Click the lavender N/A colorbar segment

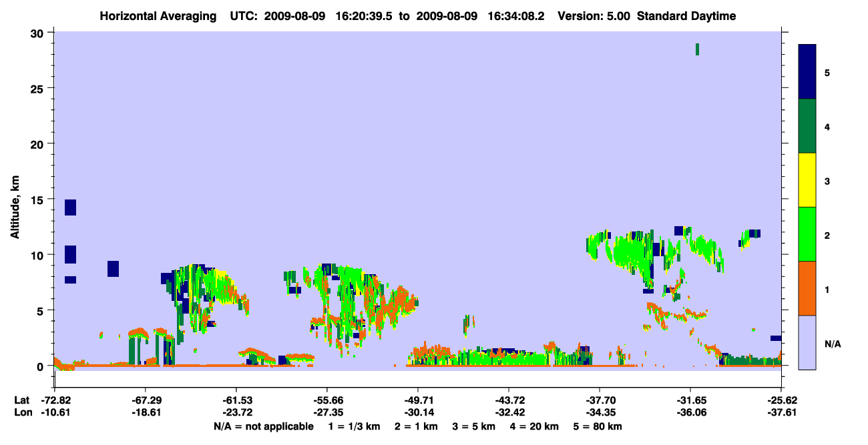807,342
